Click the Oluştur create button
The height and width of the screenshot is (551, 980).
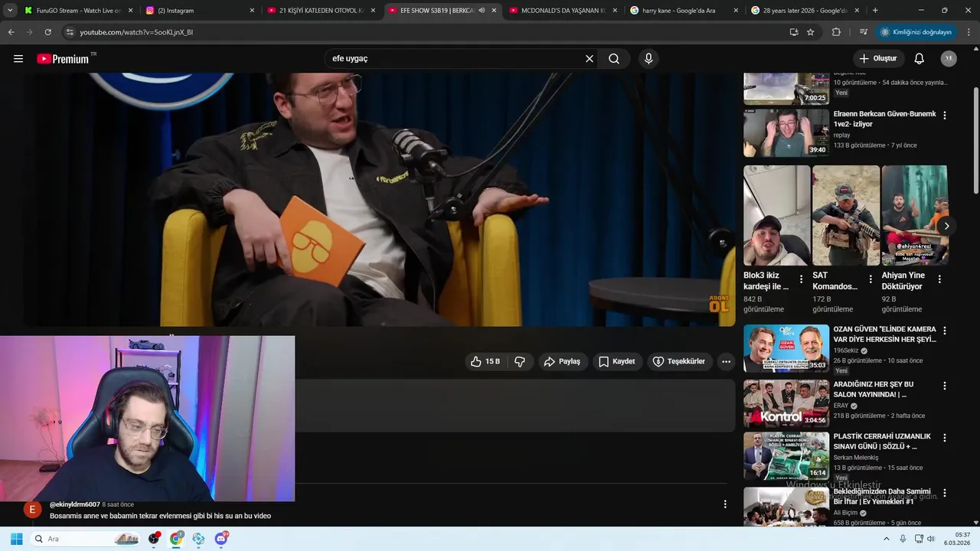pos(878,59)
